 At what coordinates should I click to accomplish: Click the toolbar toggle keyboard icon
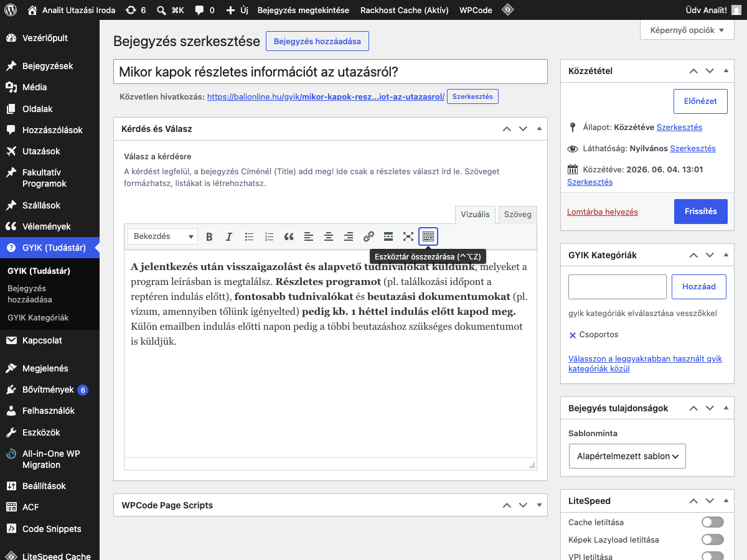(428, 236)
